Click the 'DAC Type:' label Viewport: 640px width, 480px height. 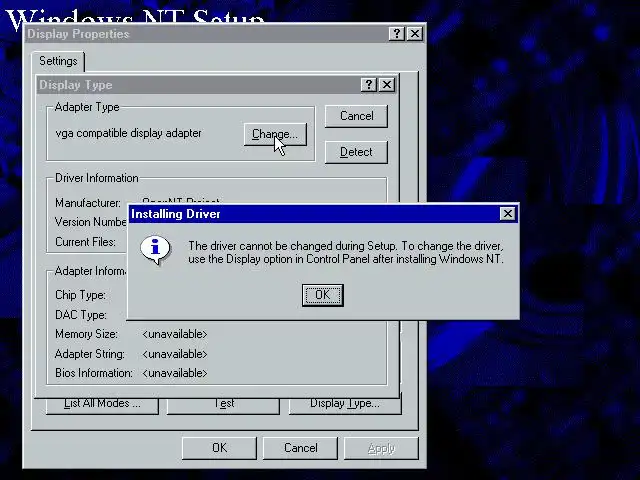tap(81, 315)
